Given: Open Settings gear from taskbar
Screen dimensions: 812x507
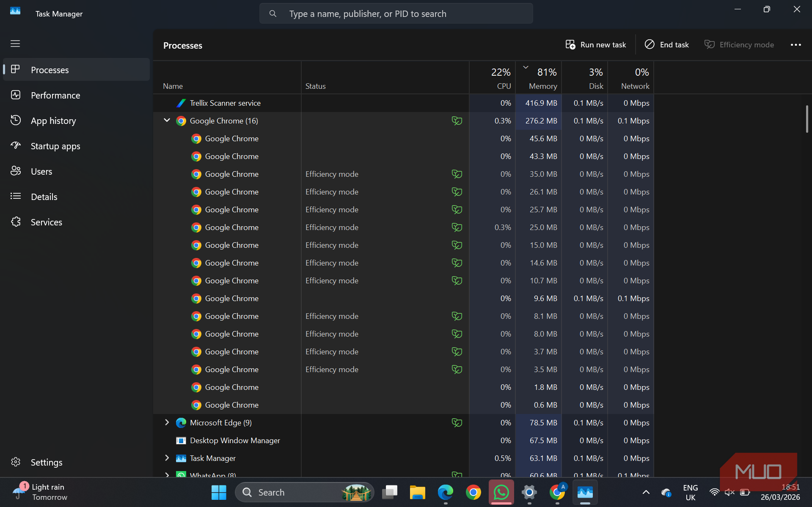Looking at the screenshot, I should pyautogui.click(x=529, y=492).
